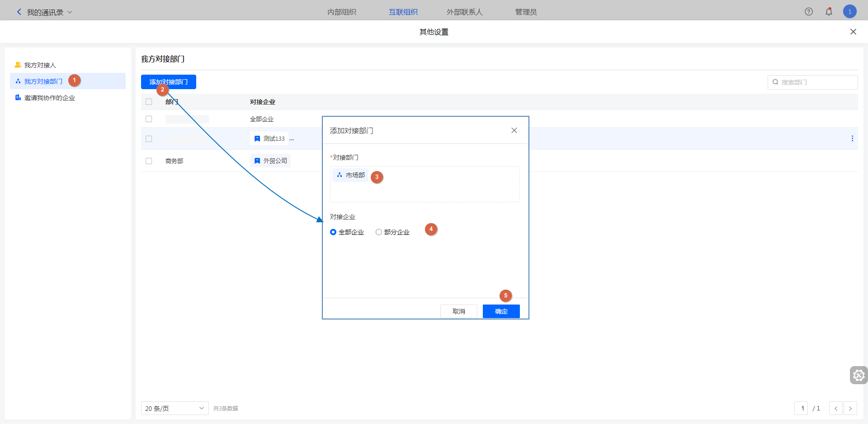This screenshot has height=424, width=868.
Task: Click the back arrow beside 我的通讯录
Action: coord(19,12)
